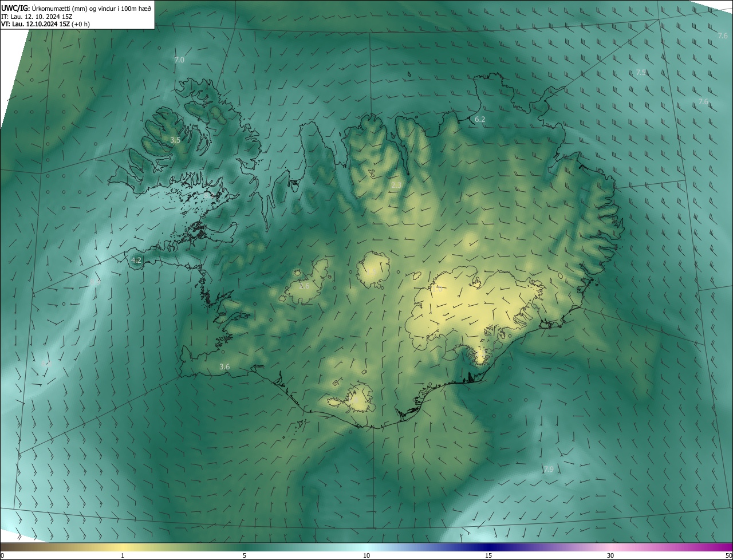
Task: Click the 2.6 value on the glacier
Action: (304, 286)
